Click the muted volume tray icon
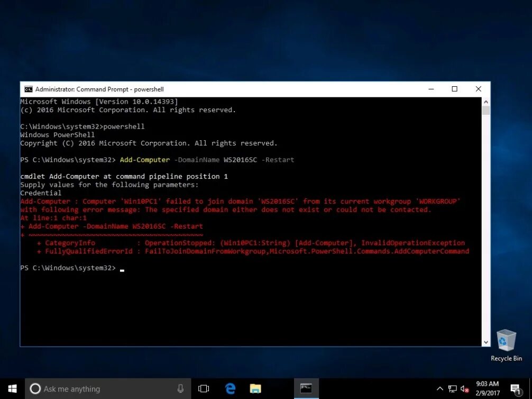Image resolution: width=532 pixels, height=399 pixels. tap(465, 389)
